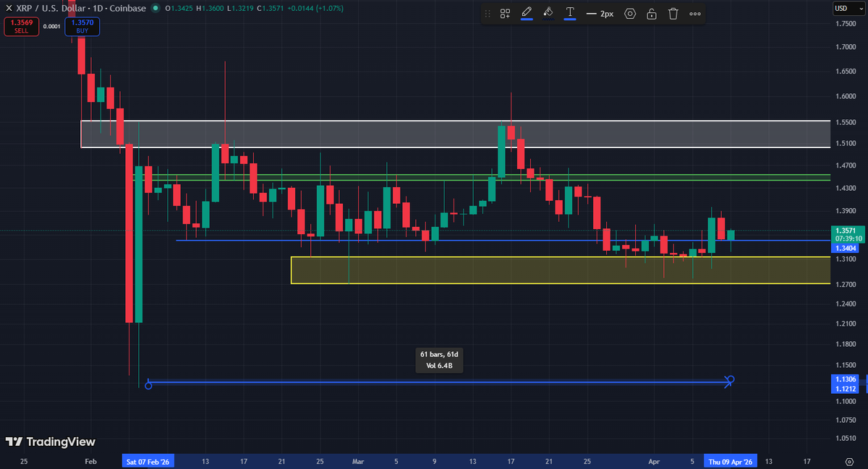868x469 pixels.
Task: Select the green narrow rectangle zone
Action: [x=483, y=177]
